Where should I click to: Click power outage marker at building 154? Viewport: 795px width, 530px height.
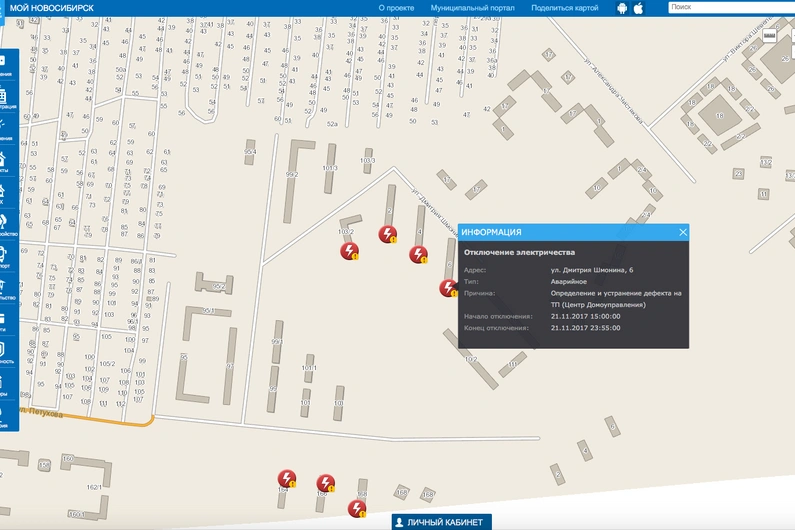coord(287,479)
